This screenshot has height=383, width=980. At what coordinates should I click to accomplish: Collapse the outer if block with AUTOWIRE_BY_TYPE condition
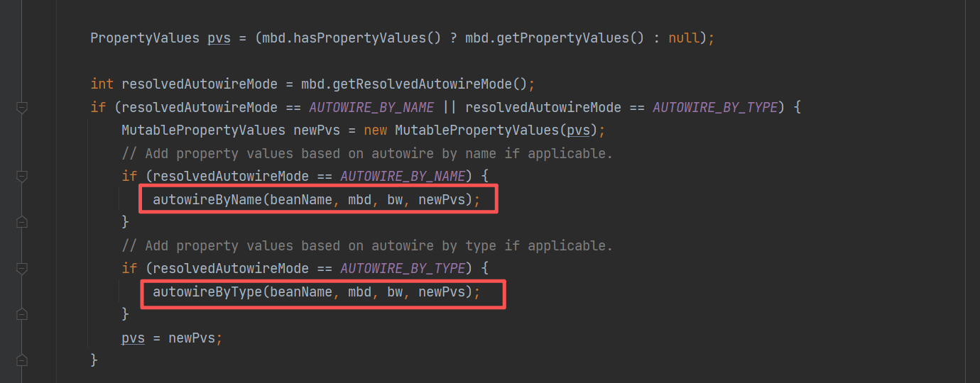22,108
